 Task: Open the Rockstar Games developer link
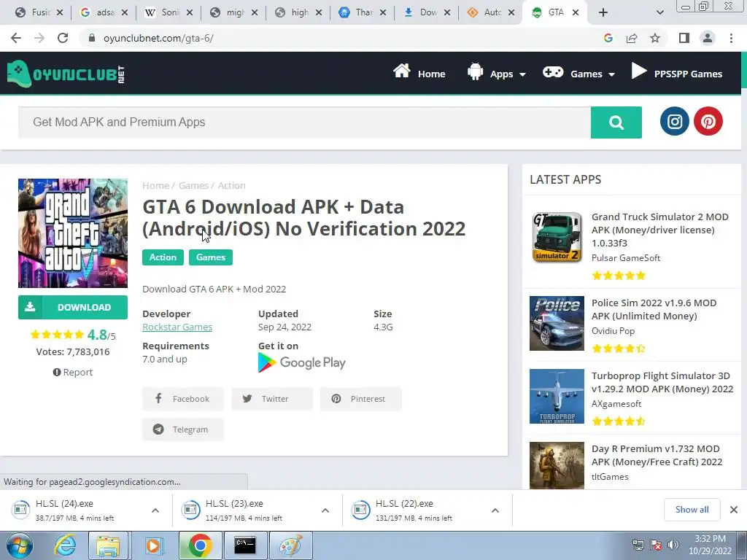pyautogui.click(x=177, y=327)
